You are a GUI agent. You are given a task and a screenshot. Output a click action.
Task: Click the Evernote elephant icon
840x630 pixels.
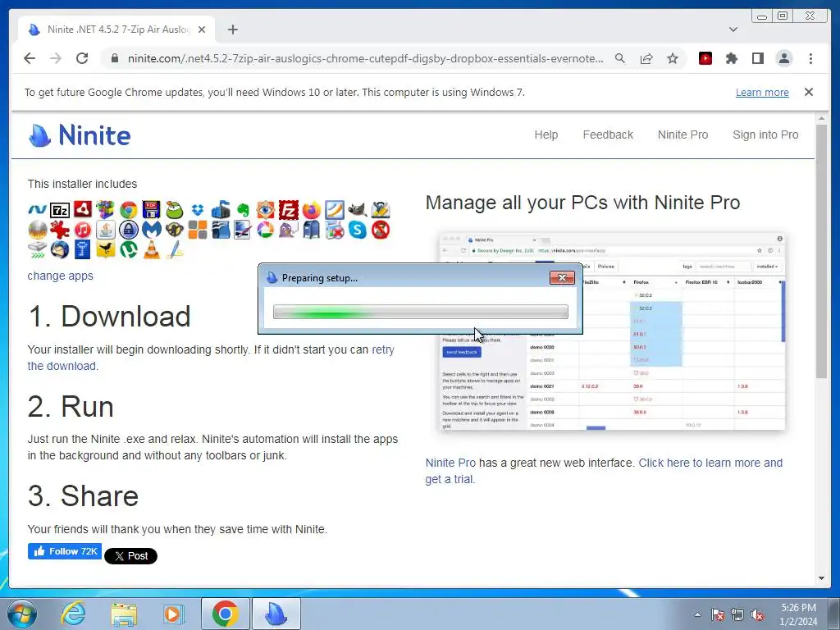(243, 210)
